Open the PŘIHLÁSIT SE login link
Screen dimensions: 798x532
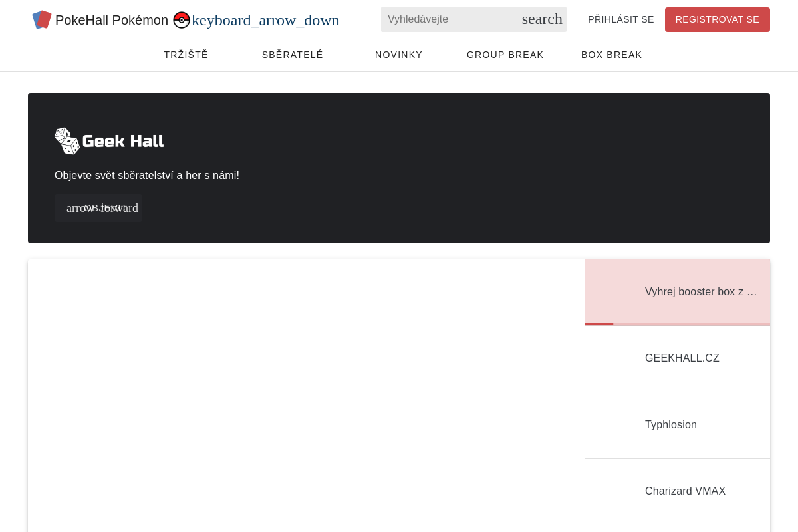(x=621, y=19)
